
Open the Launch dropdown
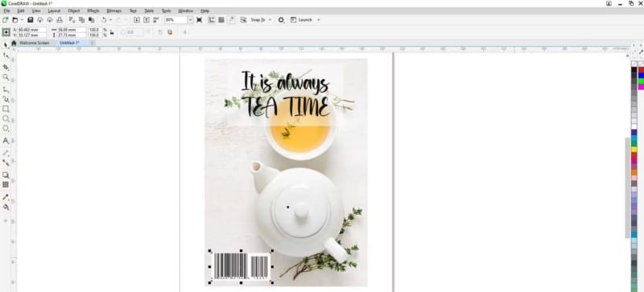pyautogui.click(x=306, y=20)
